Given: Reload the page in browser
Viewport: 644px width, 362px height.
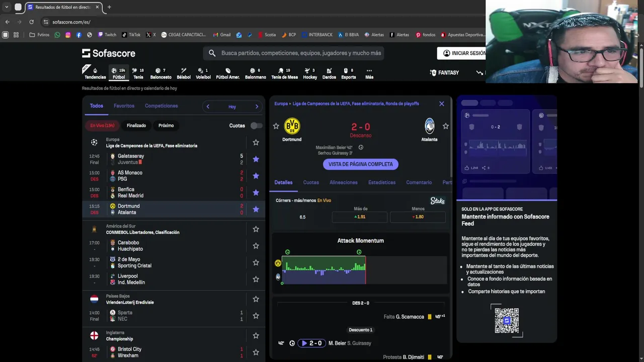Looking at the screenshot, I should (x=31, y=22).
